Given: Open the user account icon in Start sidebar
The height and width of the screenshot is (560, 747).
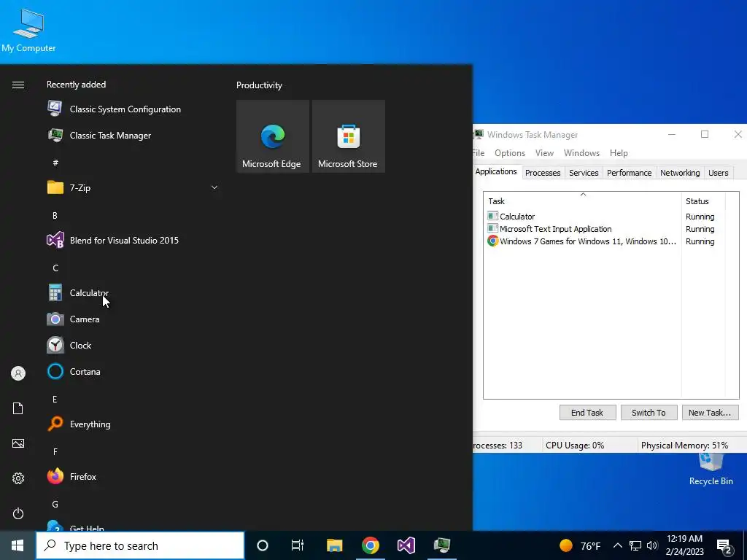Looking at the screenshot, I should point(18,373).
